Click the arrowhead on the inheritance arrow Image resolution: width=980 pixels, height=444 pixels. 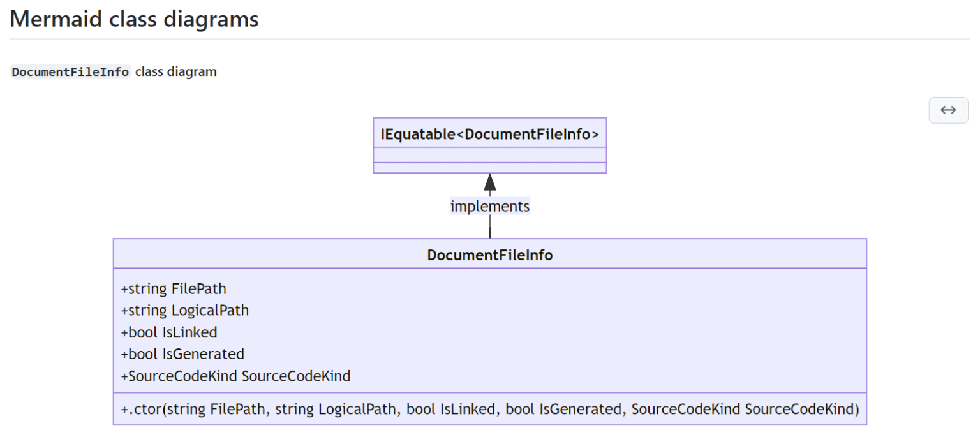point(489,184)
